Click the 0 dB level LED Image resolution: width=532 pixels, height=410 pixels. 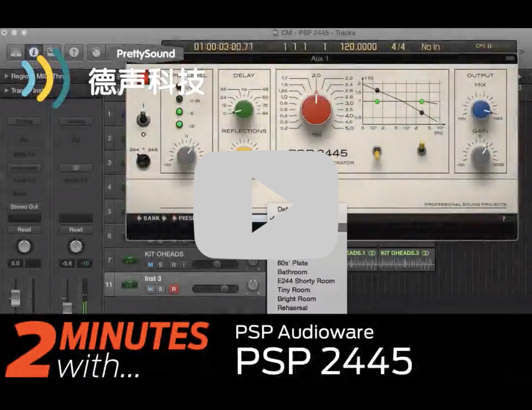point(179,99)
